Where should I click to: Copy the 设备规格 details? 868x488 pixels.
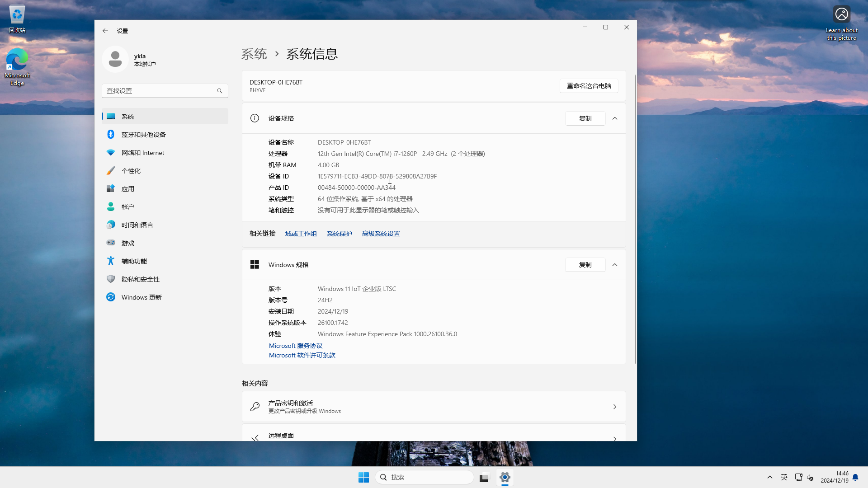pos(585,118)
